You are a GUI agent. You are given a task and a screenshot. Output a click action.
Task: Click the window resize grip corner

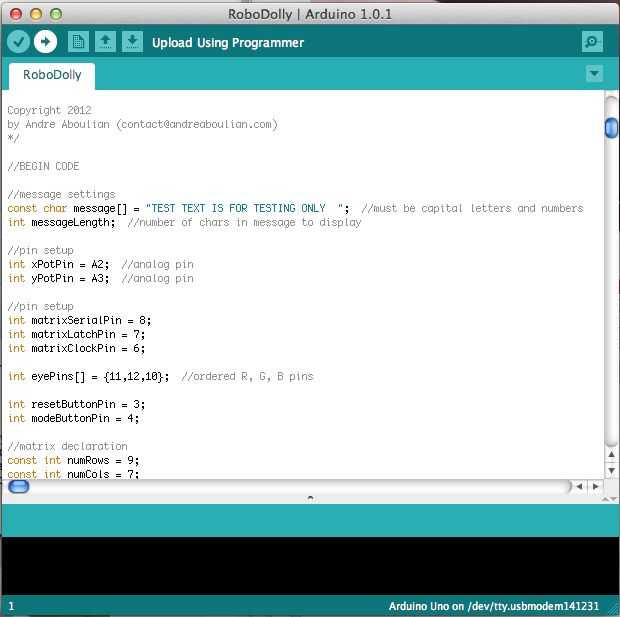(x=614, y=608)
